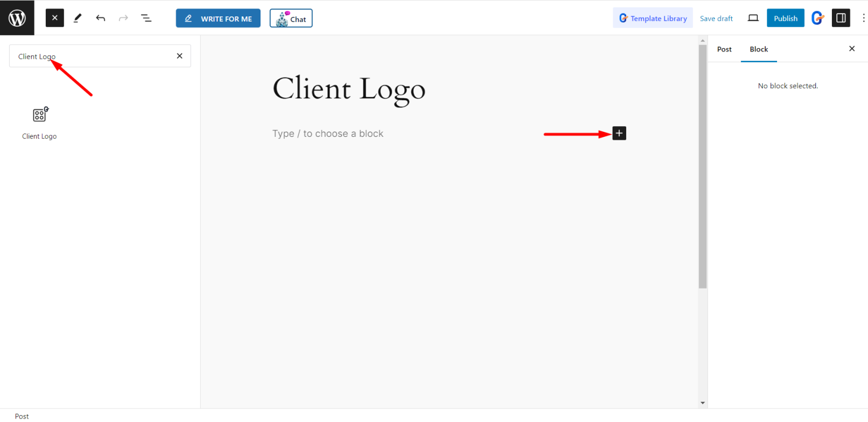Screen dimensions: 868x422
Task: Open the site with the WordPress logo
Action: pyautogui.click(x=17, y=17)
